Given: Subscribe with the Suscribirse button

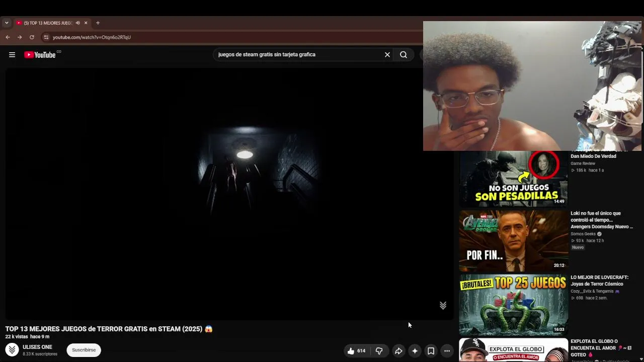Looking at the screenshot, I should click(x=84, y=350).
